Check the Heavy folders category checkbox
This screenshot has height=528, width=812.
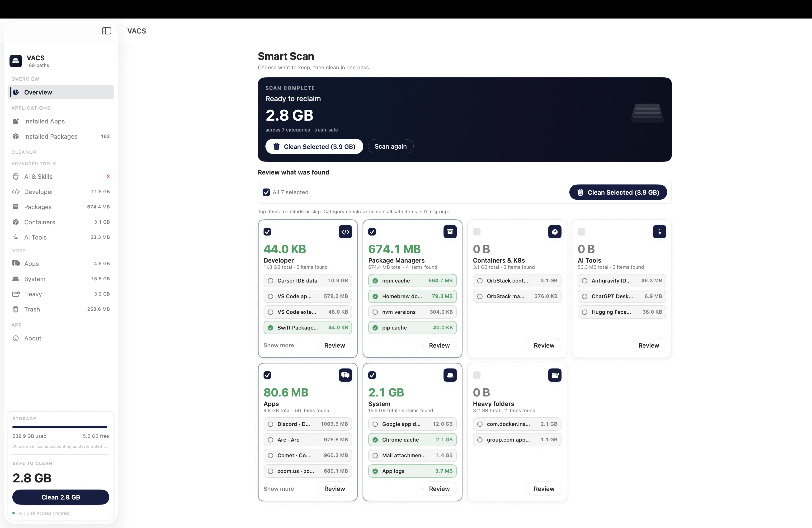477,375
